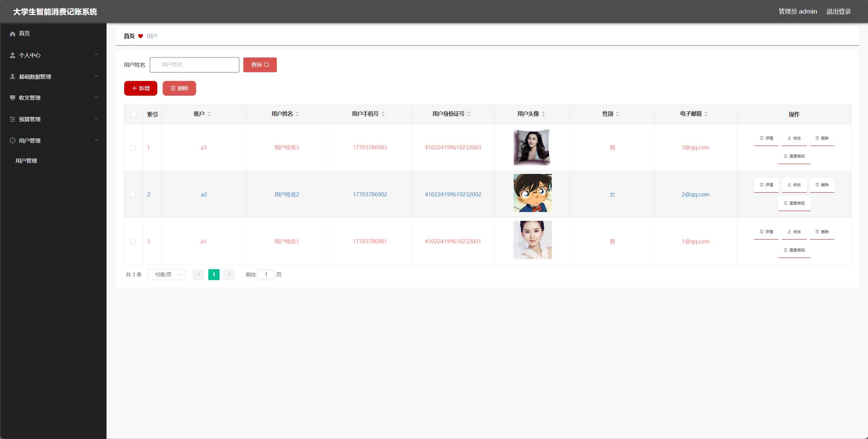868x439 pixels.
Task: Sort by 用户头像 column arrows
Action: click(543, 114)
